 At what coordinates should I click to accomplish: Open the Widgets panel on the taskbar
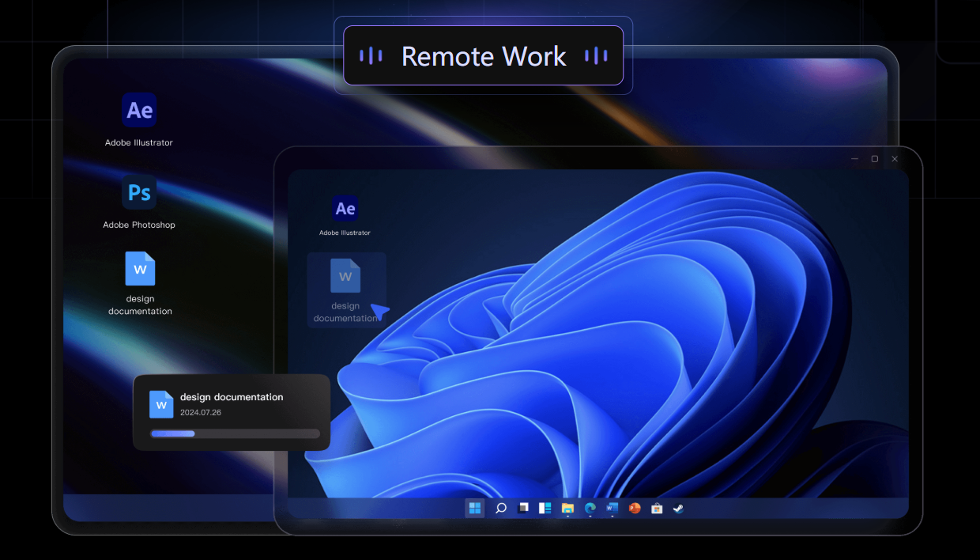point(545,508)
